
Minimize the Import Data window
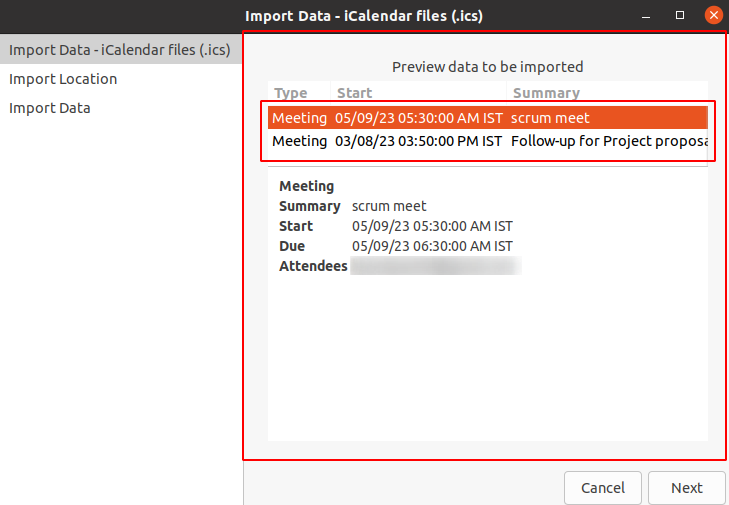click(649, 15)
